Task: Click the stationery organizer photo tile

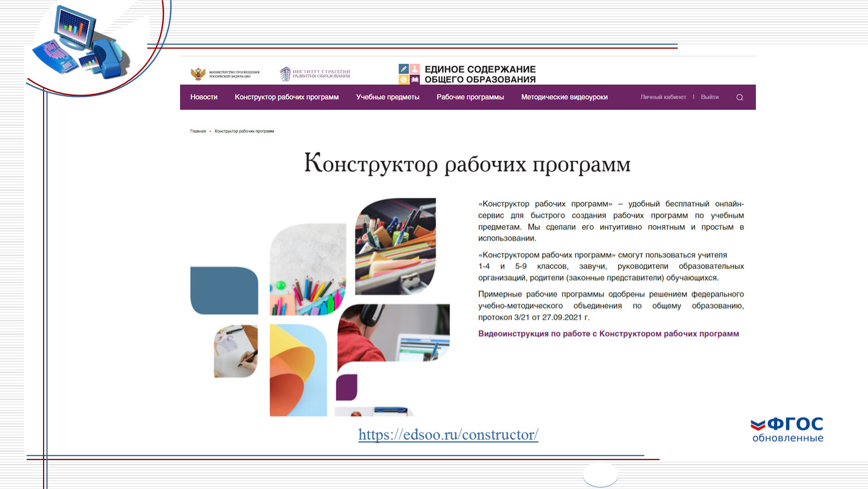Action: [x=395, y=245]
